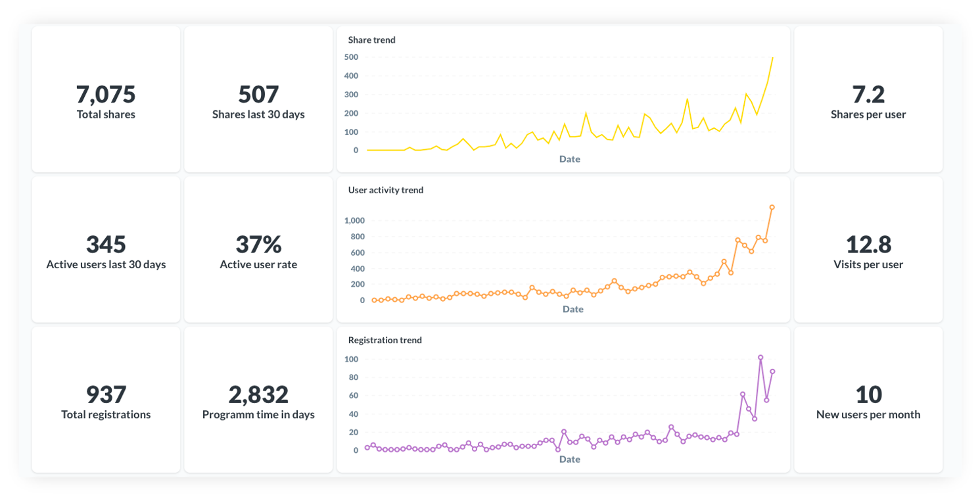Click the highest data point in Registration trend

coord(760,358)
